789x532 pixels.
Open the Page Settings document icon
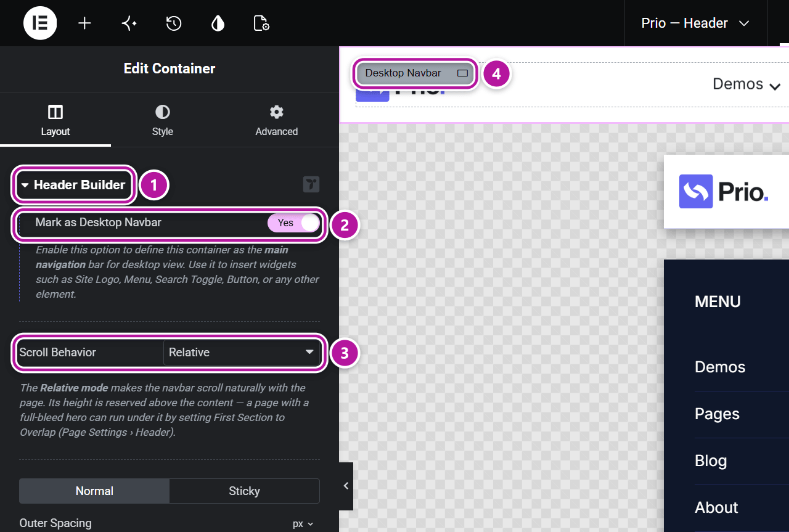(x=261, y=23)
